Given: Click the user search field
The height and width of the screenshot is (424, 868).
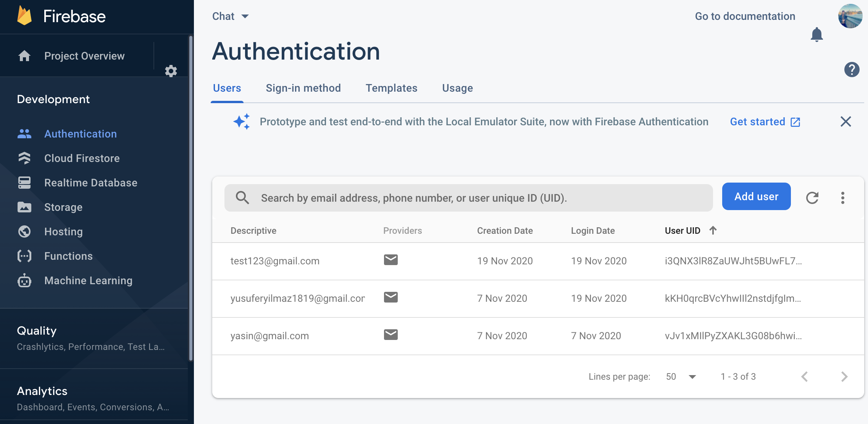Looking at the screenshot, I should pos(468,198).
